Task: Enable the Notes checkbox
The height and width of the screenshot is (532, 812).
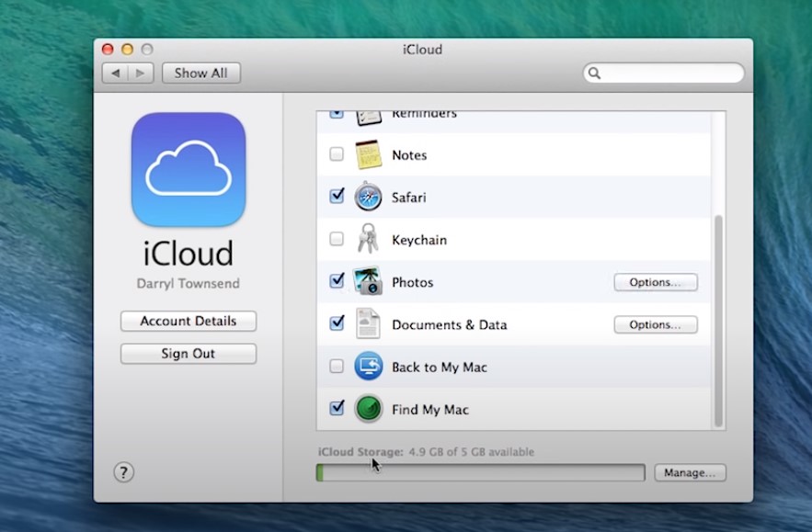Action: 337,154
